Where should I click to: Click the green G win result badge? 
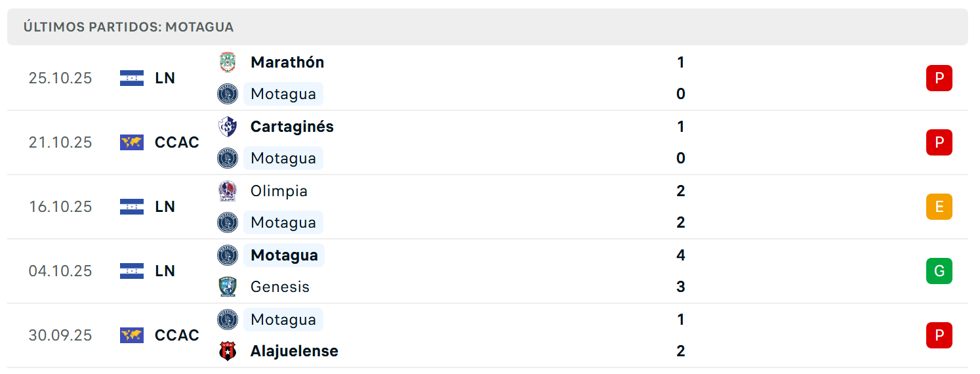pyautogui.click(x=939, y=271)
